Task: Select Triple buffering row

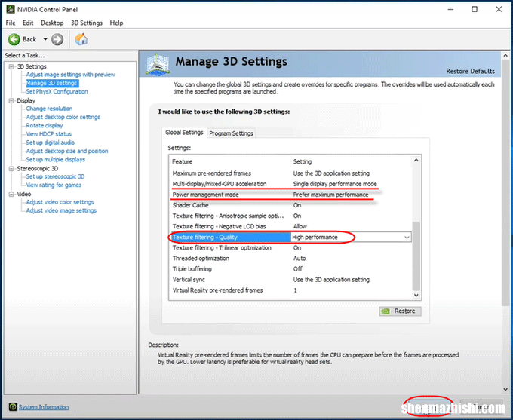Action: click(x=290, y=269)
